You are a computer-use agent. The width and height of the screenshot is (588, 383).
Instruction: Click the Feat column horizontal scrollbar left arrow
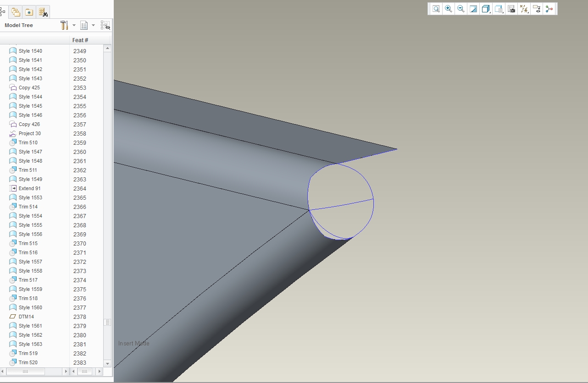coord(73,372)
